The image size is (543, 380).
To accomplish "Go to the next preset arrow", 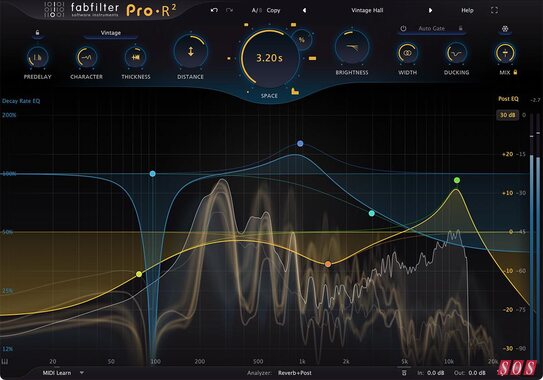I will tap(430, 10).
